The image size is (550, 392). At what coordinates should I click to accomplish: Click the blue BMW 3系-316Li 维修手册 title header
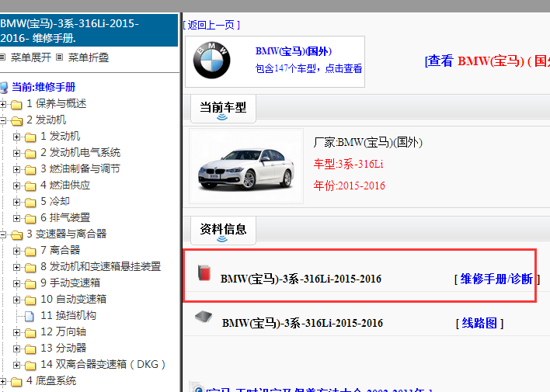89,30
